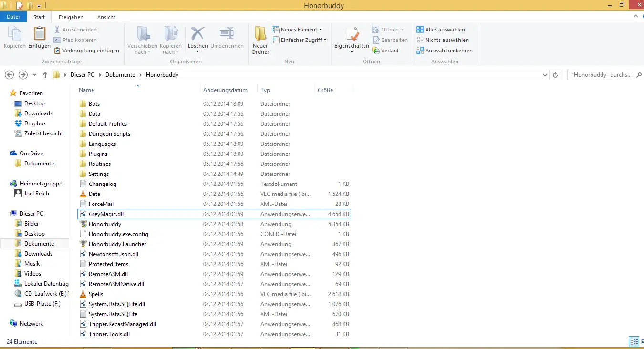This screenshot has width=644, height=349.
Task: Click the forward navigation arrow
Action: pos(23,75)
